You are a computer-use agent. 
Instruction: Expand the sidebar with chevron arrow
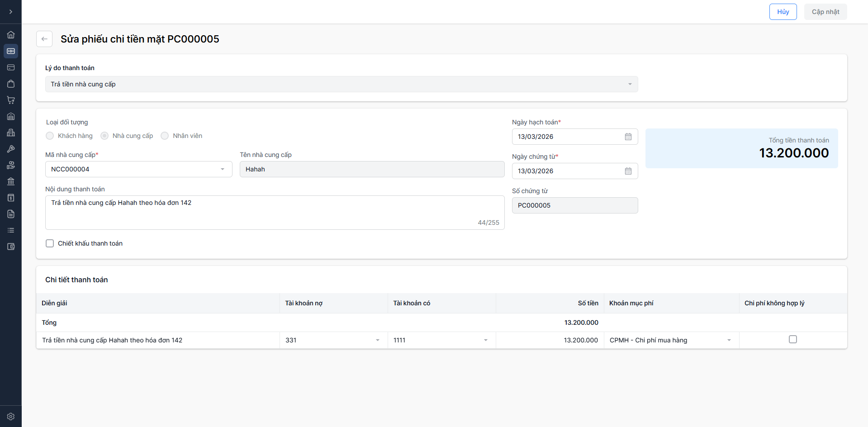[11, 12]
